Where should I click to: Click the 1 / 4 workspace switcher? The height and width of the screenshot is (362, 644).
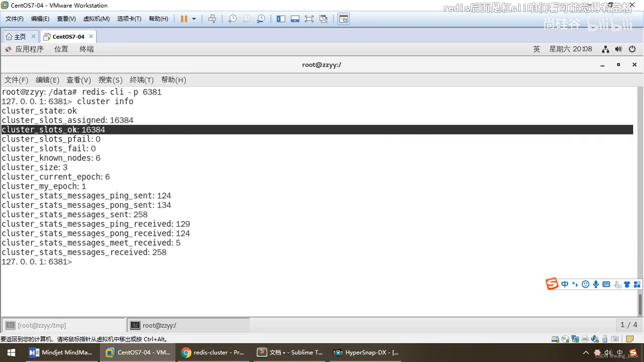click(x=629, y=325)
